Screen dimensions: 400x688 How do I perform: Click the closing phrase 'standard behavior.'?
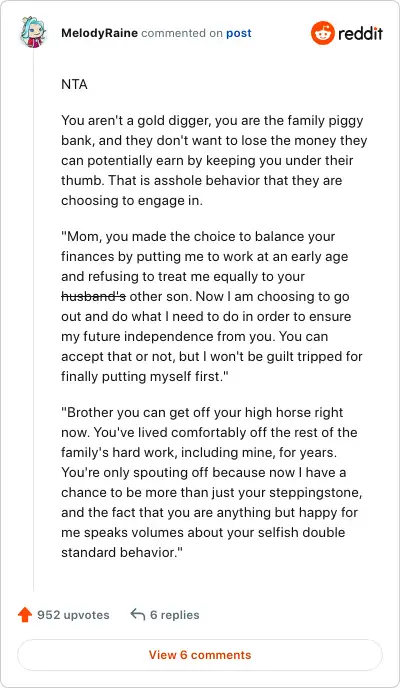pos(121,552)
